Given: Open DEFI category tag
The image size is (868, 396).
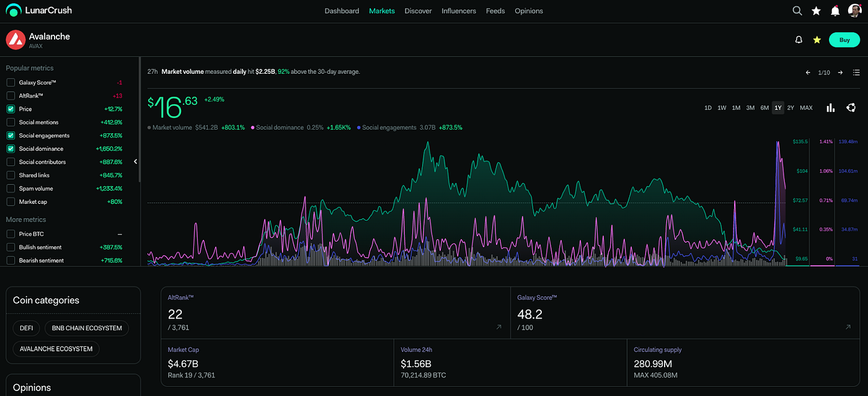Looking at the screenshot, I should 27,328.
